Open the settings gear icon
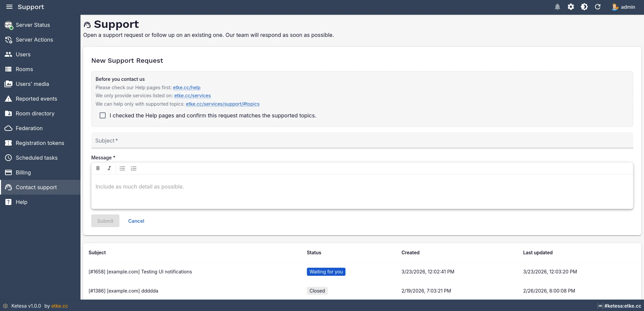Screen dimensions: 644x311 coord(571,7)
